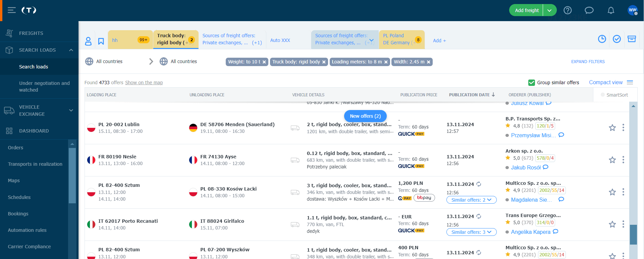This screenshot has width=644, height=259.
Task: Chat with Angelika Kapera via bubble icon
Action: click(x=555, y=231)
